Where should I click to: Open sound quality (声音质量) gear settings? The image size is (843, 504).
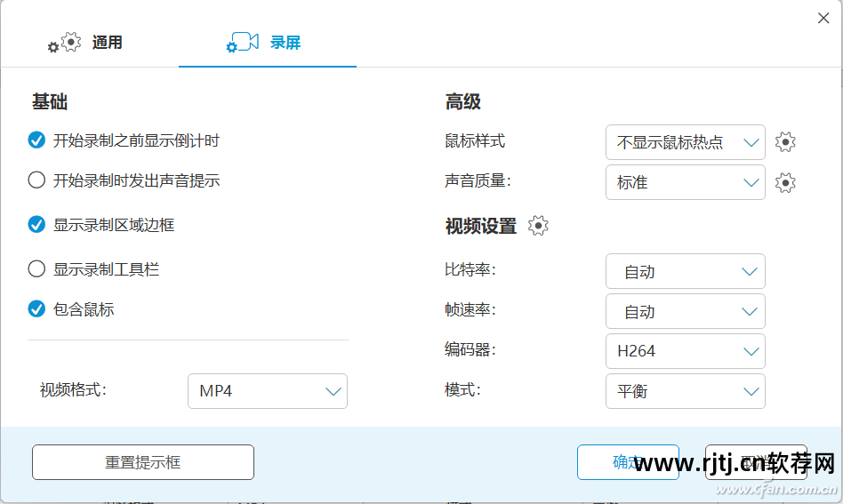(x=784, y=182)
